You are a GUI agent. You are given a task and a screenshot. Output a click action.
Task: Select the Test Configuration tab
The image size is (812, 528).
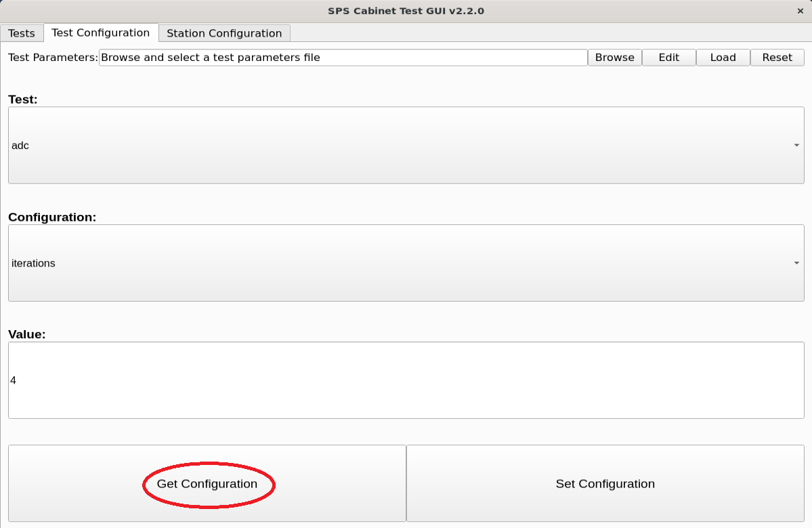(100, 33)
